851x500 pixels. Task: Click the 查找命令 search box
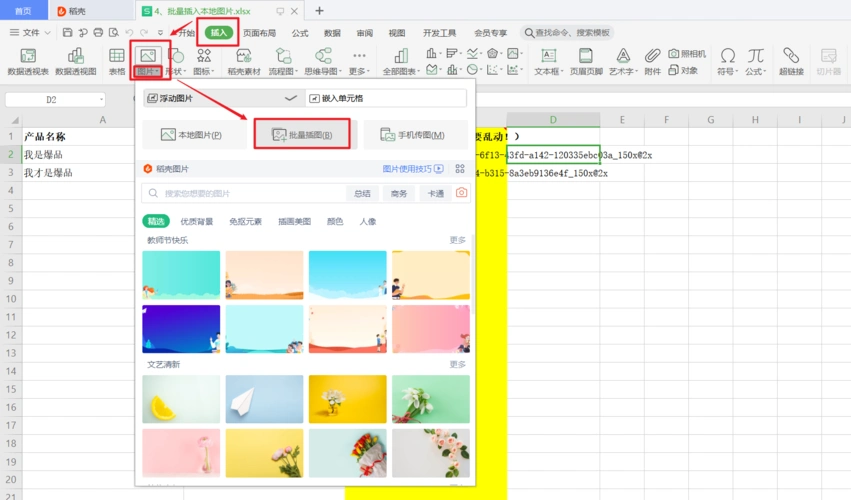567,33
